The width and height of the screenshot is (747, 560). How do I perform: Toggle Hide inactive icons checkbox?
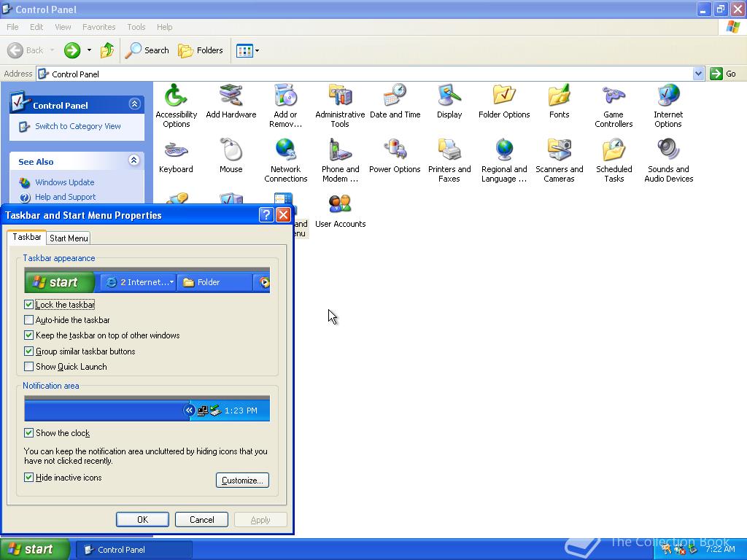tap(28, 477)
